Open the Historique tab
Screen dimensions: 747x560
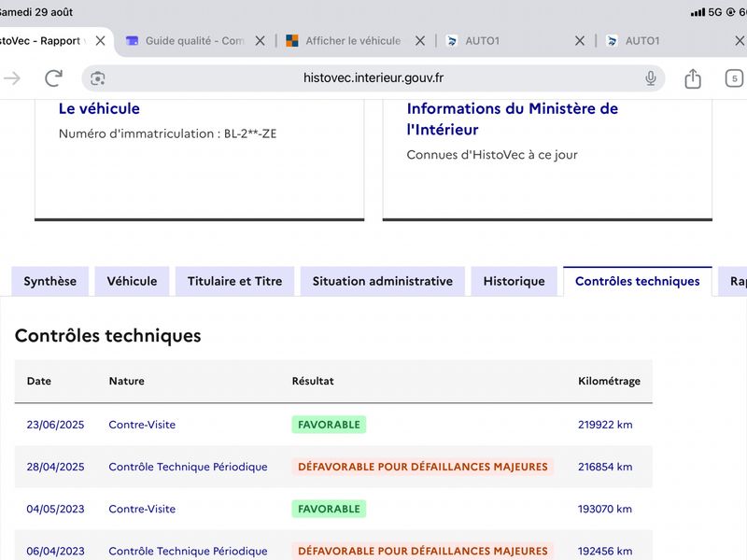(514, 282)
